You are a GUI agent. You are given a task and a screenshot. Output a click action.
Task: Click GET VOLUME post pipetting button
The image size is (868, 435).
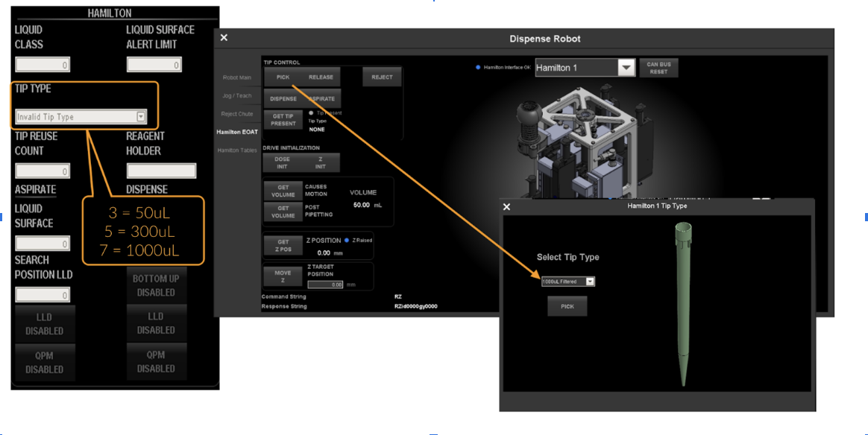tap(283, 212)
